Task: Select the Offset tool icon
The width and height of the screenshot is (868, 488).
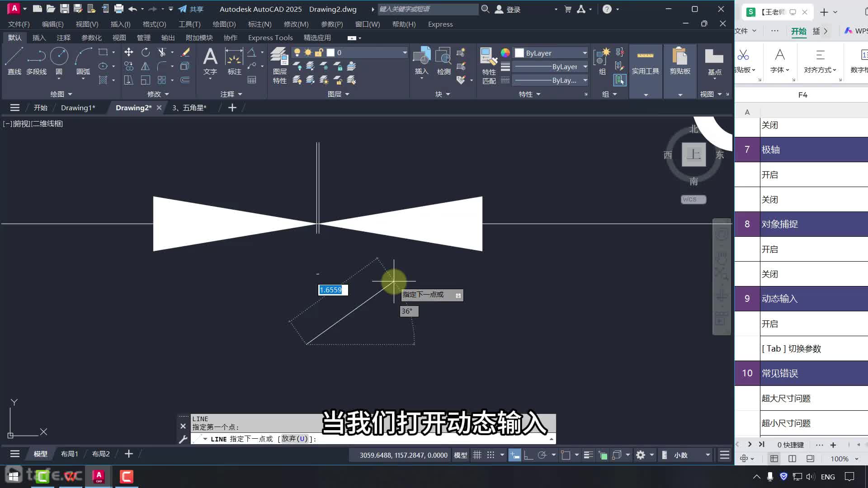Action: (x=185, y=80)
